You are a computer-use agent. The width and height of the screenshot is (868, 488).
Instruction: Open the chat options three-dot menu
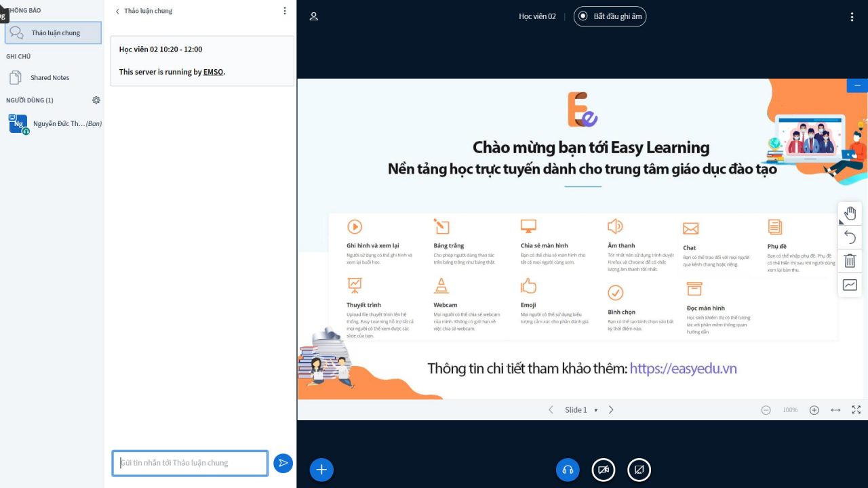click(x=284, y=11)
